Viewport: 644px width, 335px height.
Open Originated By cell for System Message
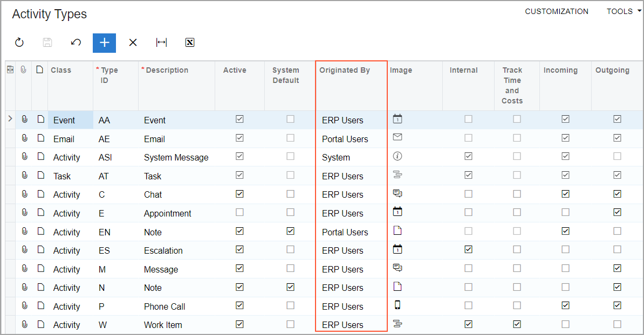(351, 157)
